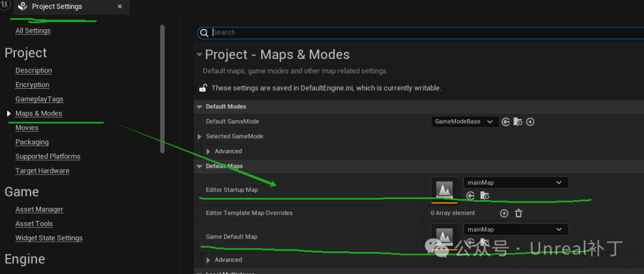Open the Asset Tools settings page
This screenshot has height=274, width=644.
(34, 224)
